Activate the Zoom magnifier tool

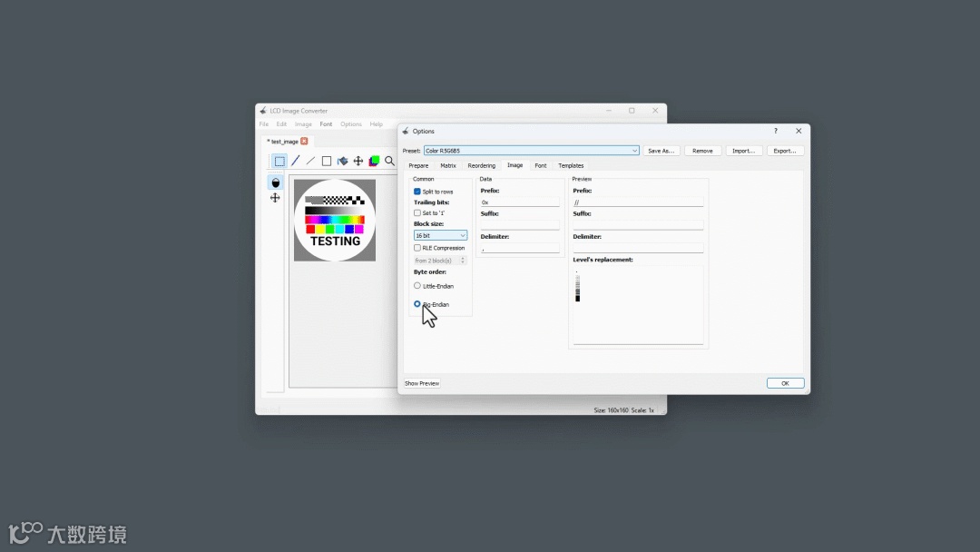click(389, 162)
